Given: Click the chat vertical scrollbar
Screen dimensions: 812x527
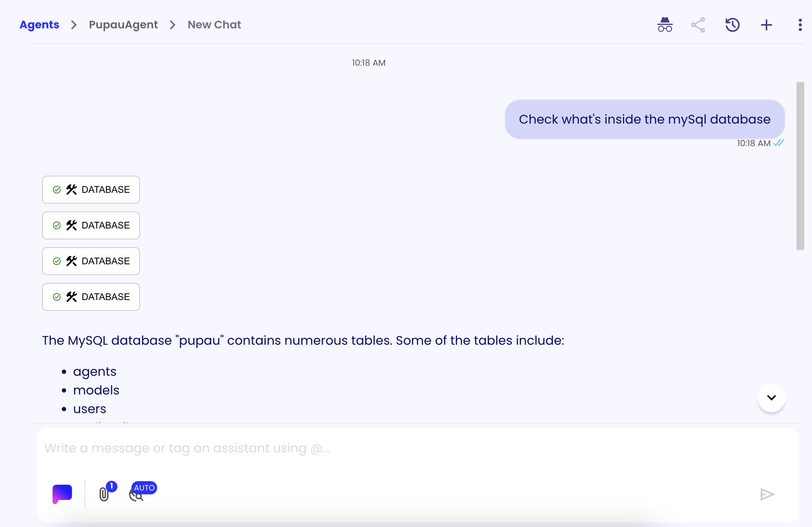Looking at the screenshot, I should [x=800, y=166].
